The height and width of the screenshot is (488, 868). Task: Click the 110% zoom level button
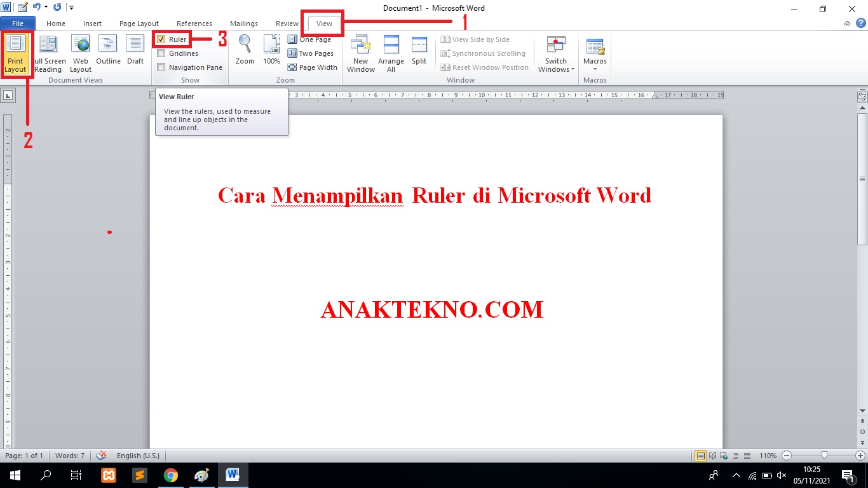(768, 456)
